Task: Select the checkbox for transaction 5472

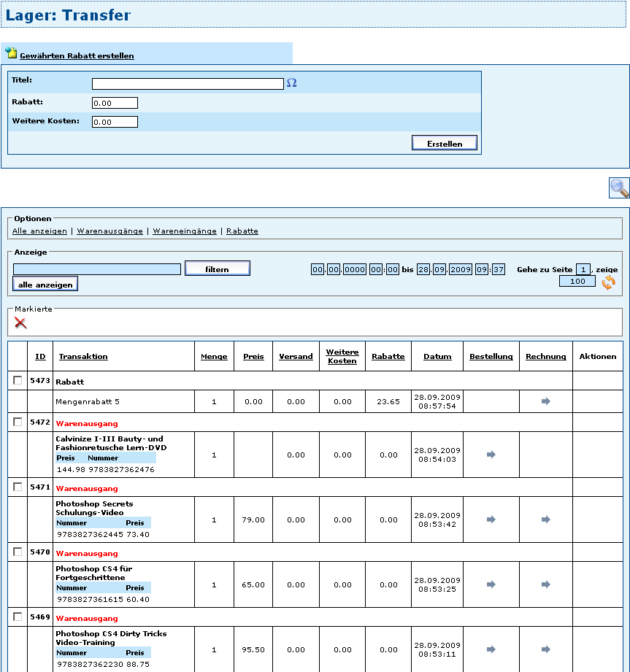Action: pos(18,422)
